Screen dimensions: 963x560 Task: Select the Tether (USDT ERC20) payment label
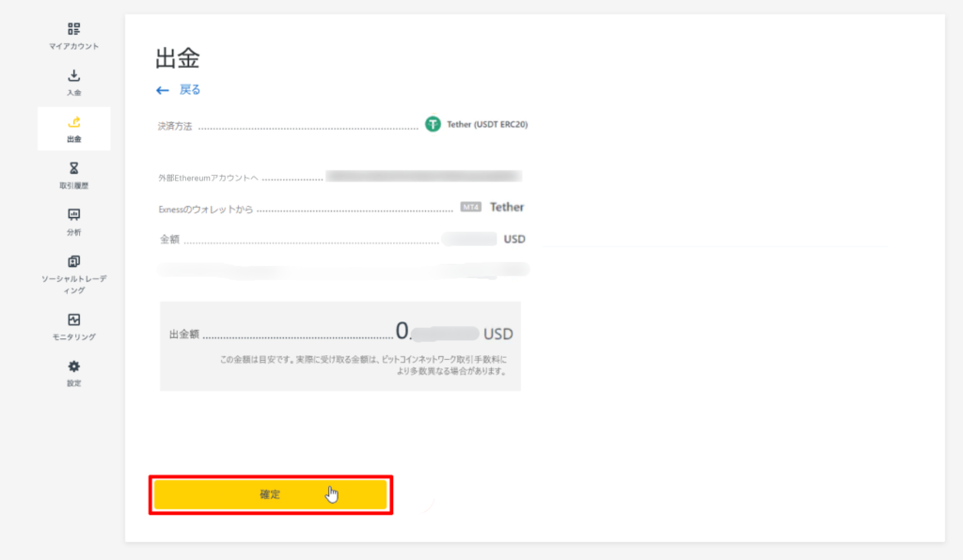[487, 125]
